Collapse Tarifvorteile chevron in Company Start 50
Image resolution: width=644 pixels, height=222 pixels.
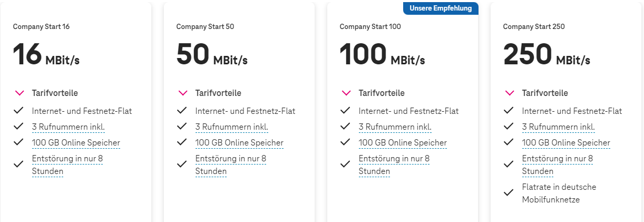coord(183,93)
